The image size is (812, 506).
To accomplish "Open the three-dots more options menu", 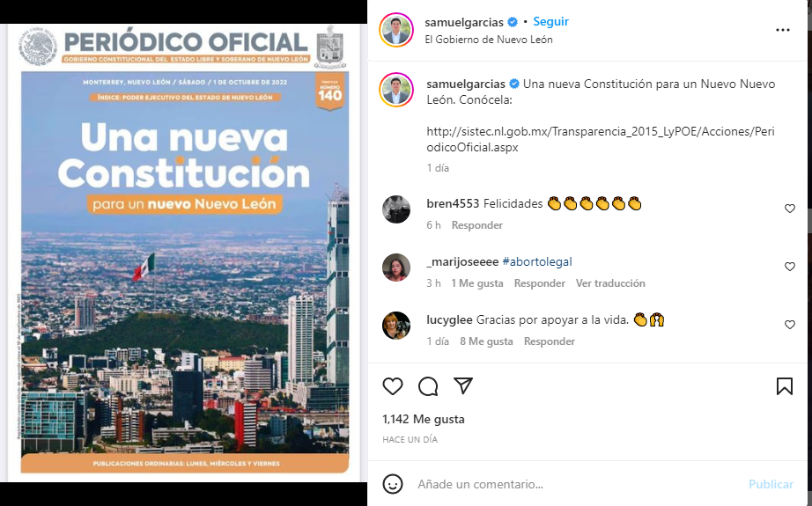I will (782, 30).
